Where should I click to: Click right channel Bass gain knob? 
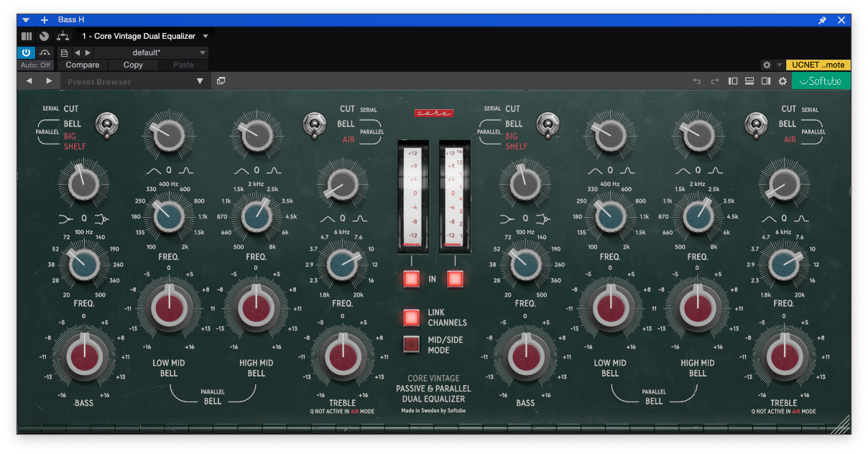pyautogui.click(x=525, y=356)
